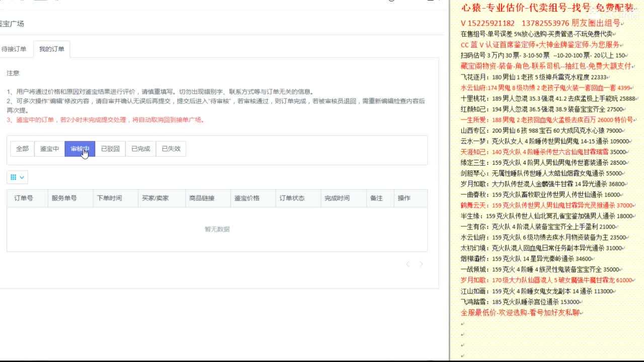Click the 审核中 filter button
This screenshot has width=644, height=362.
[x=79, y=148]
